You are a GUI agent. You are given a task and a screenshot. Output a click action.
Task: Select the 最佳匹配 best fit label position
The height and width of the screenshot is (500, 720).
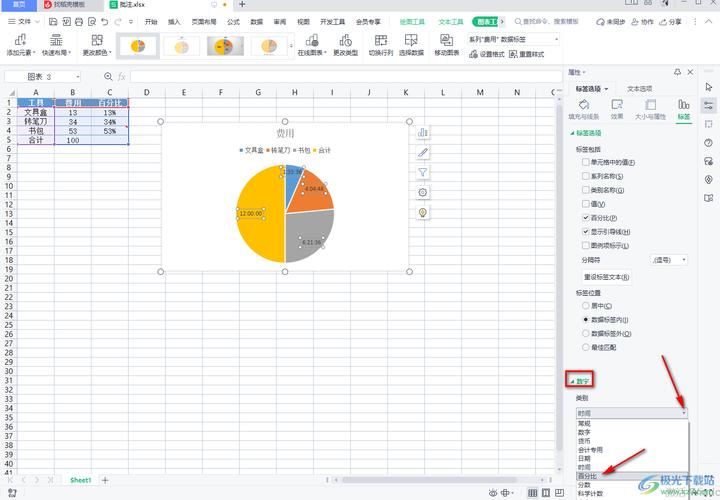(x=585, y=348)
